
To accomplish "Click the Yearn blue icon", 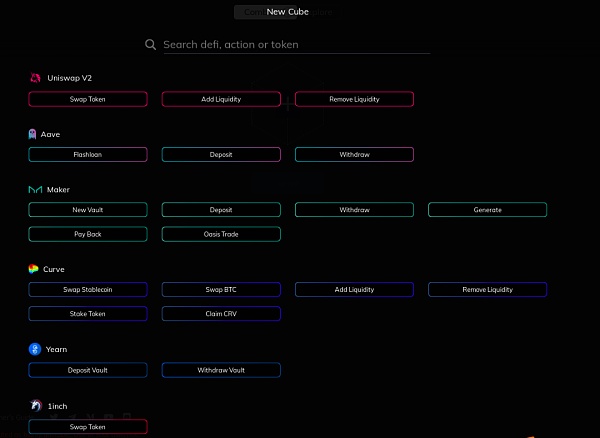I will (35, 350).
